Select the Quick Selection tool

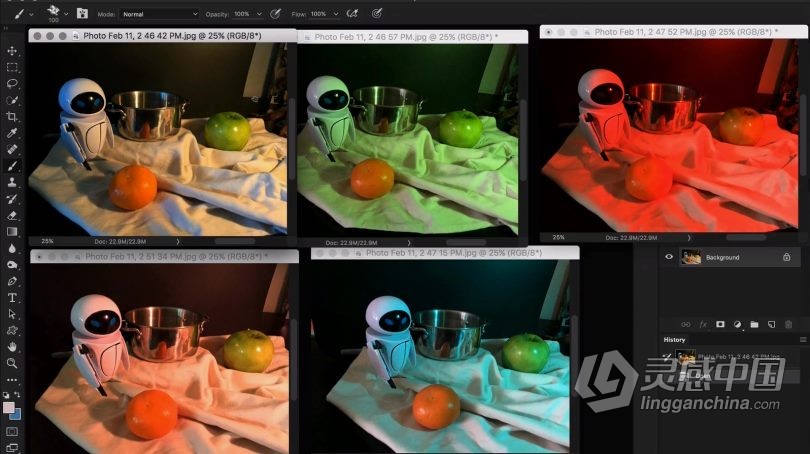[x=12, y=100]
